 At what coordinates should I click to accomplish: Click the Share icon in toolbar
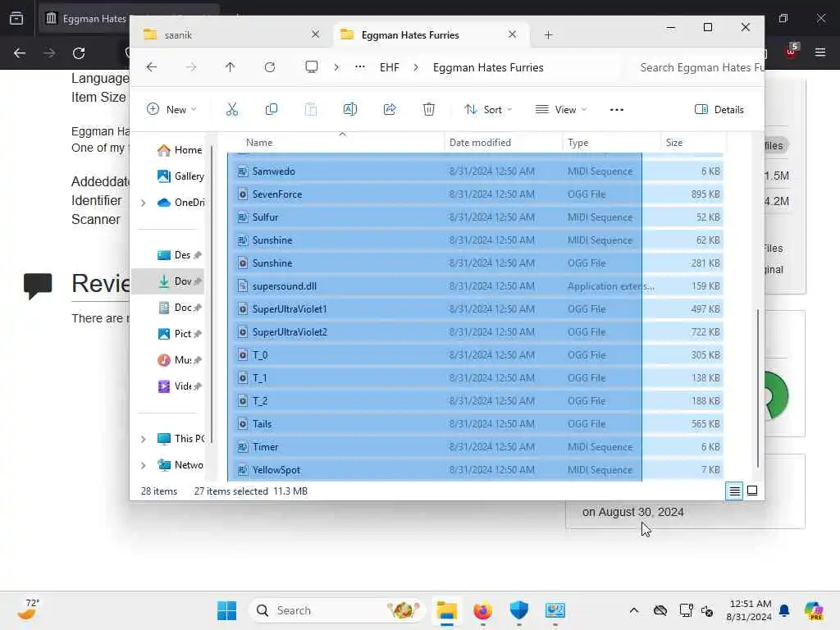pos(390,110)
